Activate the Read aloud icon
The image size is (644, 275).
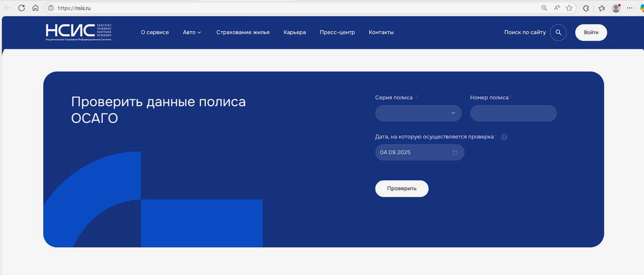coord(557,8)
